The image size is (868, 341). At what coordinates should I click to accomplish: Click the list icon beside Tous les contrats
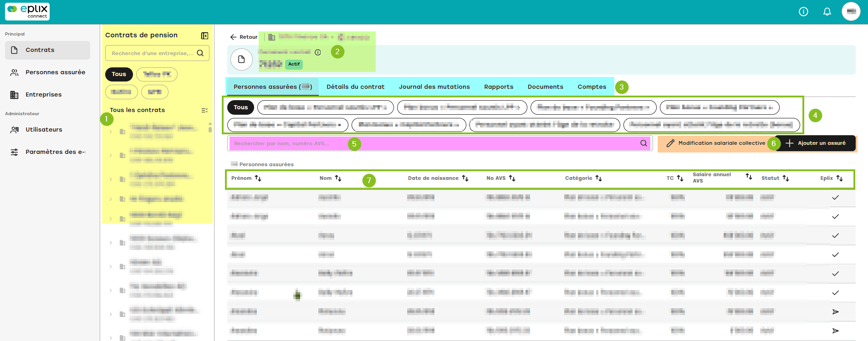(x=204, y=110)
